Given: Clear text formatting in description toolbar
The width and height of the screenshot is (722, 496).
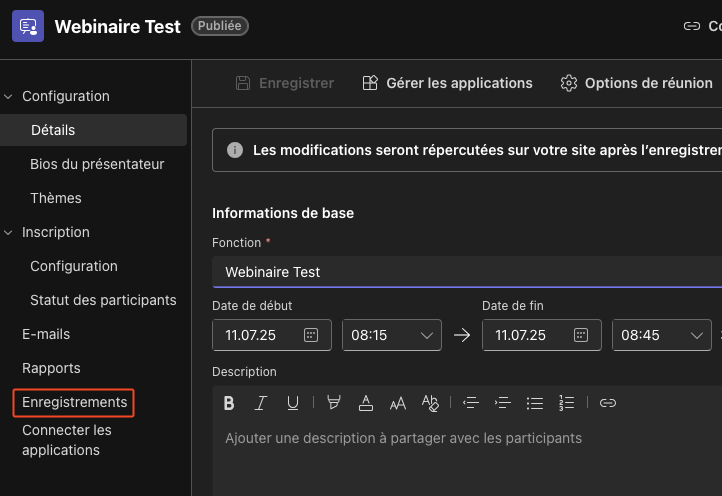Looking at the screenshot, I should [430, 403].
